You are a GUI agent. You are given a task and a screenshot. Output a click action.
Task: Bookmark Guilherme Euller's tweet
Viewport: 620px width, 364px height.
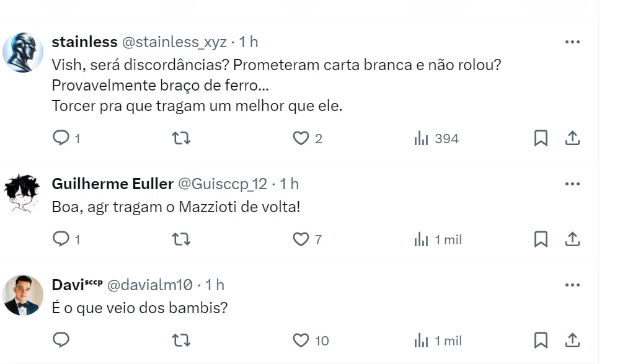click(x=541, y=239)
